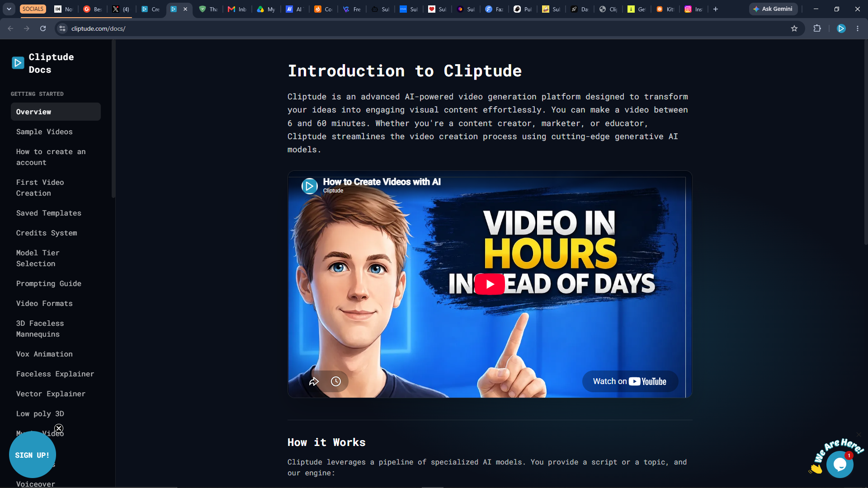The image size is (868, 488).
Task: Open Credits System page
Action: coord(56,233)
